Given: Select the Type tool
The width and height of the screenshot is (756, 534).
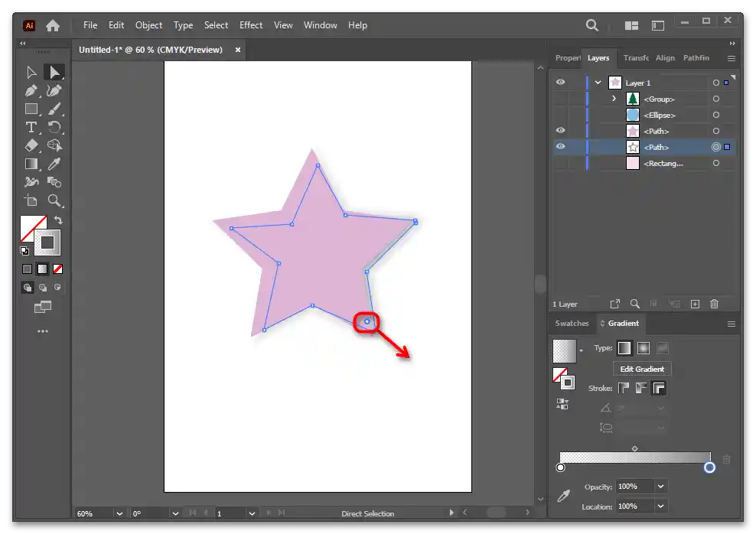Looking at the screenshot, I should pyautogui.click(x=31, y=127).
